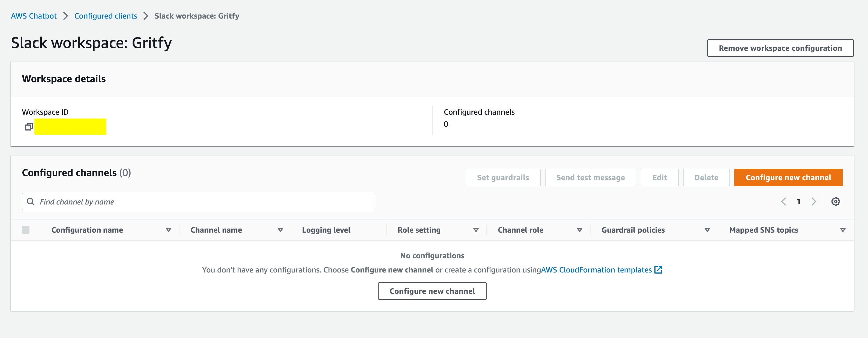Open table preferences gear icon

coord(836,201)
